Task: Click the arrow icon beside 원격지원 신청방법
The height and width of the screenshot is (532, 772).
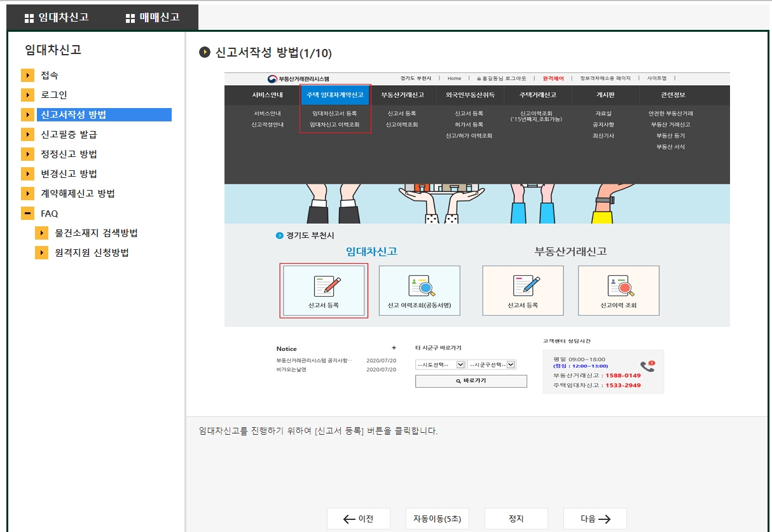Action: pyautogui.click(x=42, y=252)
